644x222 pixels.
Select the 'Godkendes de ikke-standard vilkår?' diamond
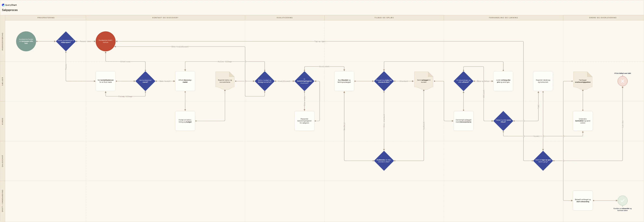[384, 161]
